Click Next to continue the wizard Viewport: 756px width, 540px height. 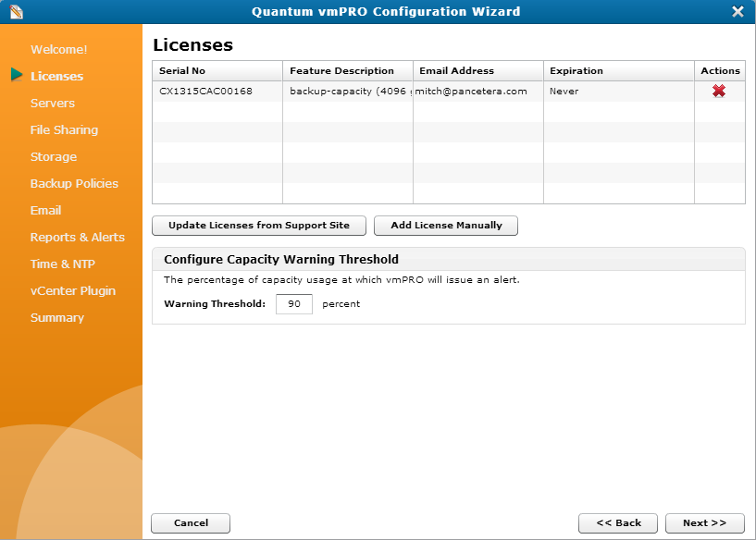click(704, 522)
